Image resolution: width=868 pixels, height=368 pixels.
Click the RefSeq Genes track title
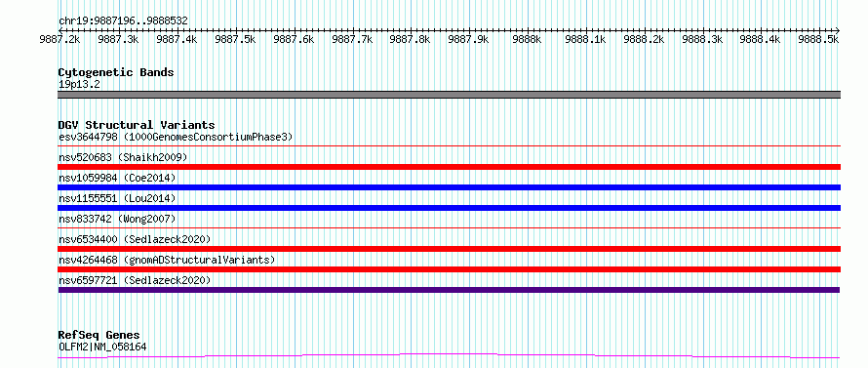[99, 336]
